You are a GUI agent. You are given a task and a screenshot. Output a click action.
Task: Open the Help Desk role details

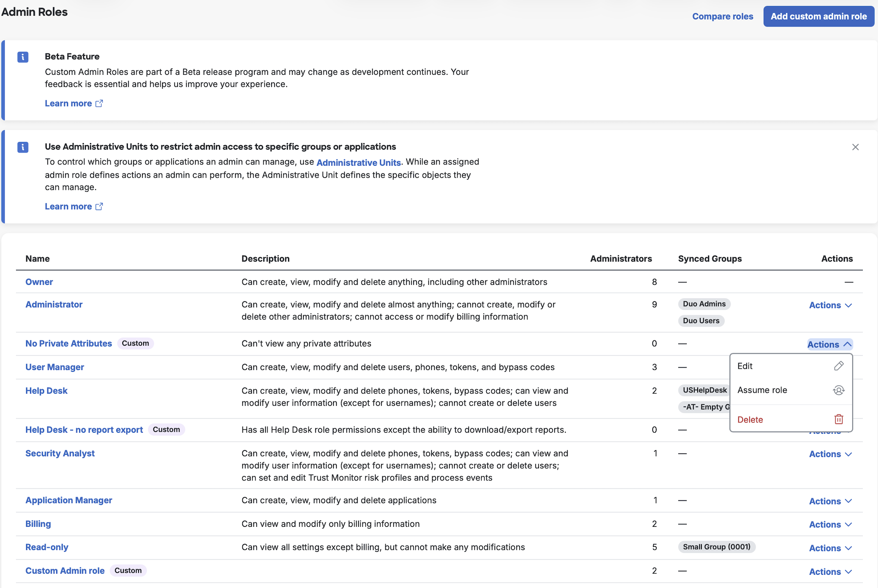(46, 390)
